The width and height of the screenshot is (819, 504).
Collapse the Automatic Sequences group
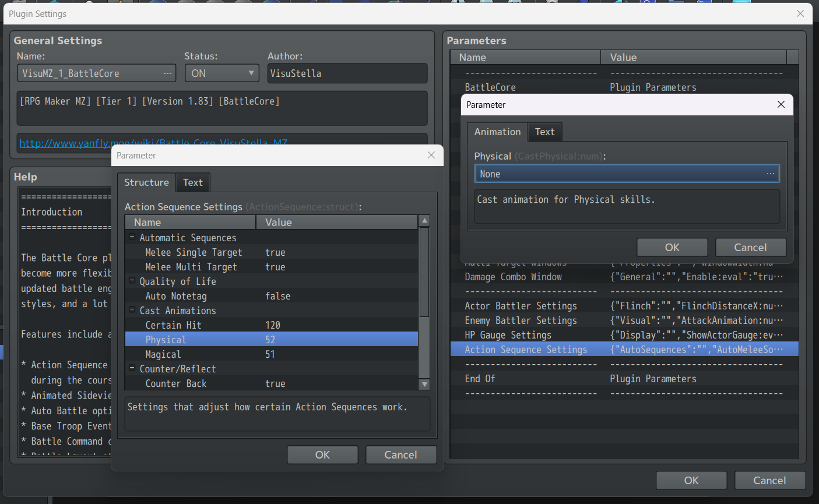point(132,238)
